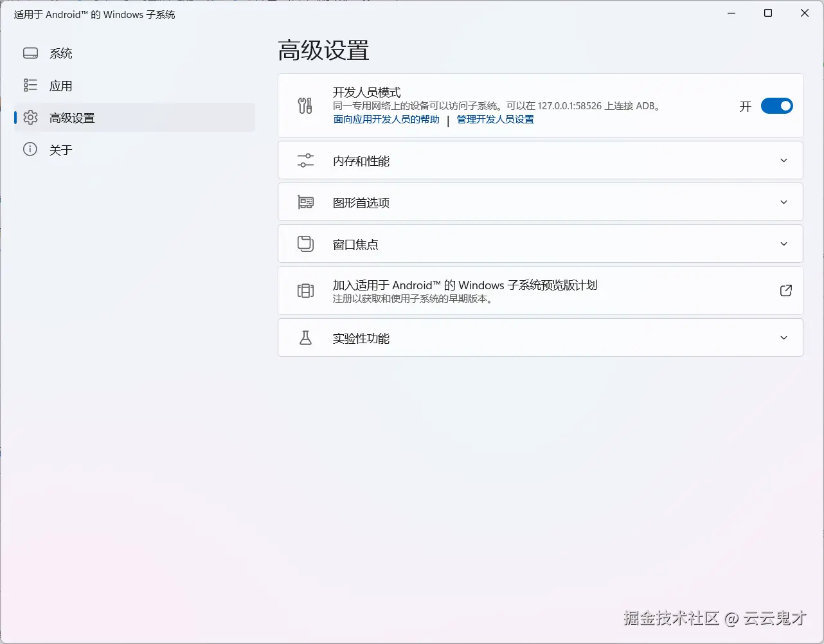Image resolution: width=824 pixels, height=644 pixels.
Task: Open the 应用 section
Action: point(134,85)
